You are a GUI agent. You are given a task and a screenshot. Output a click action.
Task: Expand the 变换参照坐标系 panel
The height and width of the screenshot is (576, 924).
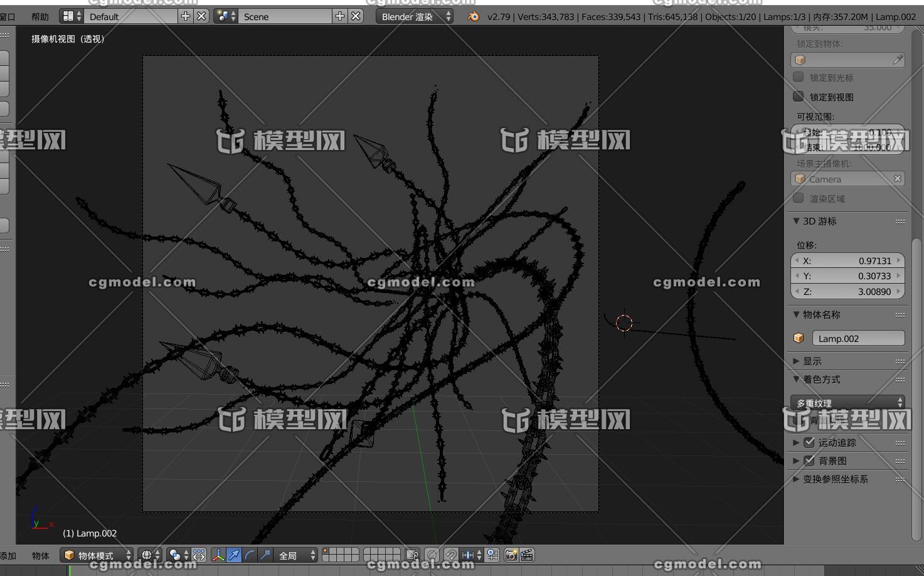(x=796, y=479)
